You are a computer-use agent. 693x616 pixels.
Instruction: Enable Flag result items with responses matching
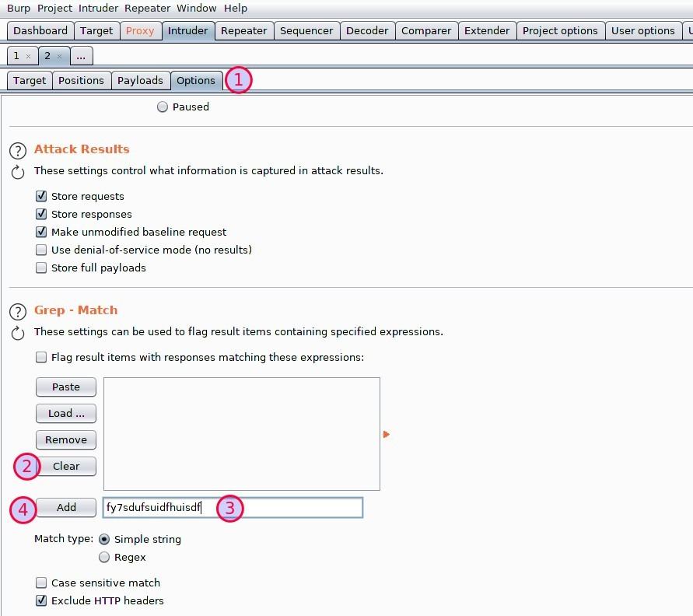pos(41,357)
